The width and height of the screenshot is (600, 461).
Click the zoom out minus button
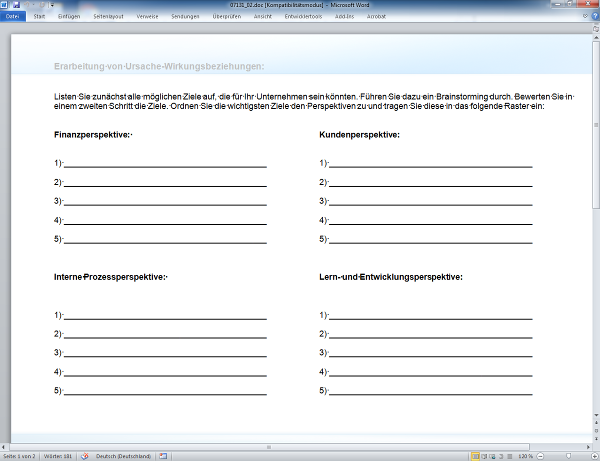pos(540,455)
